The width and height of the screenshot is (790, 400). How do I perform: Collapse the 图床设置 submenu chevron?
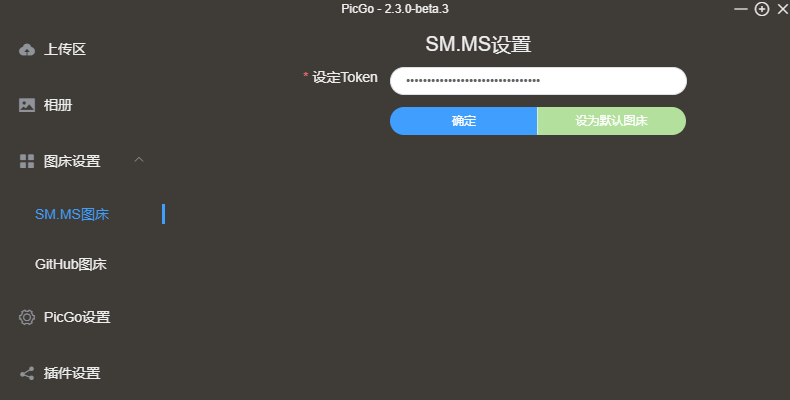(x=139, y=160)
